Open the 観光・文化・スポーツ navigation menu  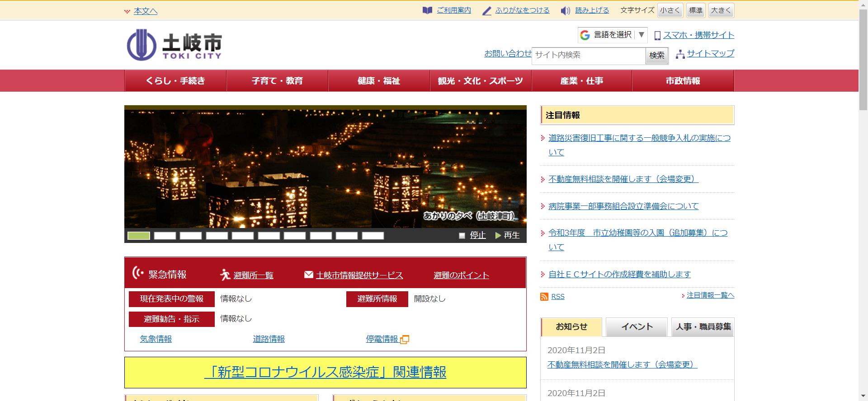coord(480,81)
